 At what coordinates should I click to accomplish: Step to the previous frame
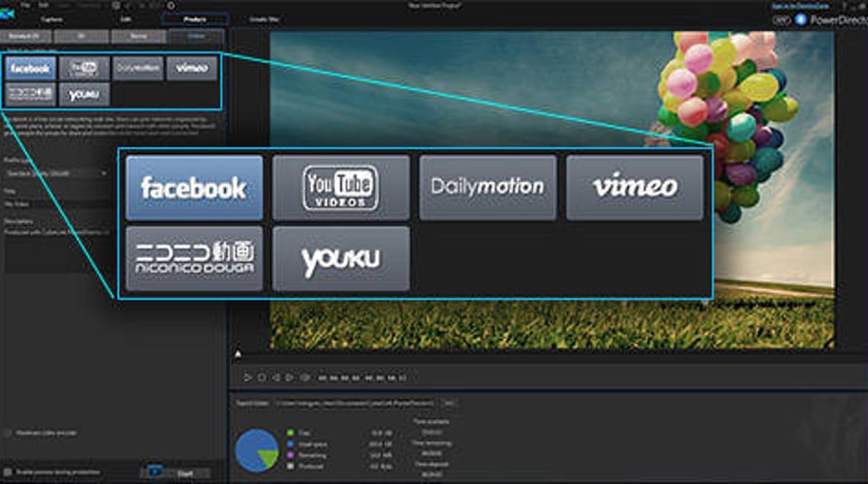276,378
